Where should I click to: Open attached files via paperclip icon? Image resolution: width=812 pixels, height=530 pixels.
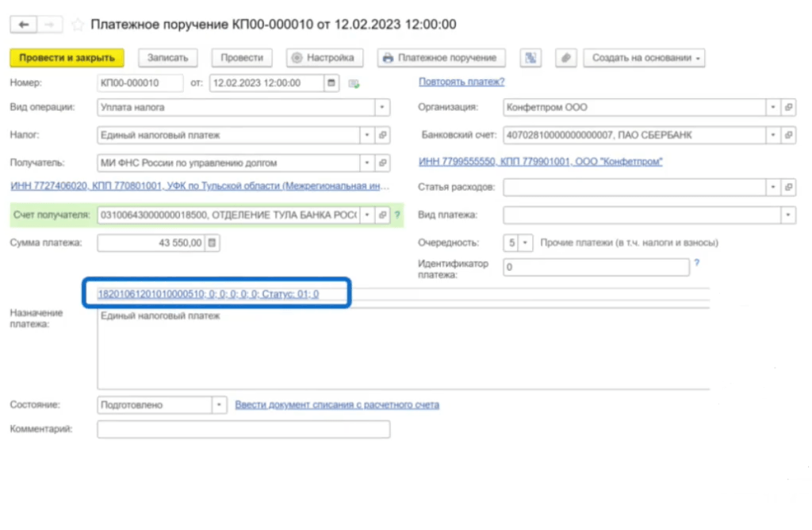(x=565, y=58)
